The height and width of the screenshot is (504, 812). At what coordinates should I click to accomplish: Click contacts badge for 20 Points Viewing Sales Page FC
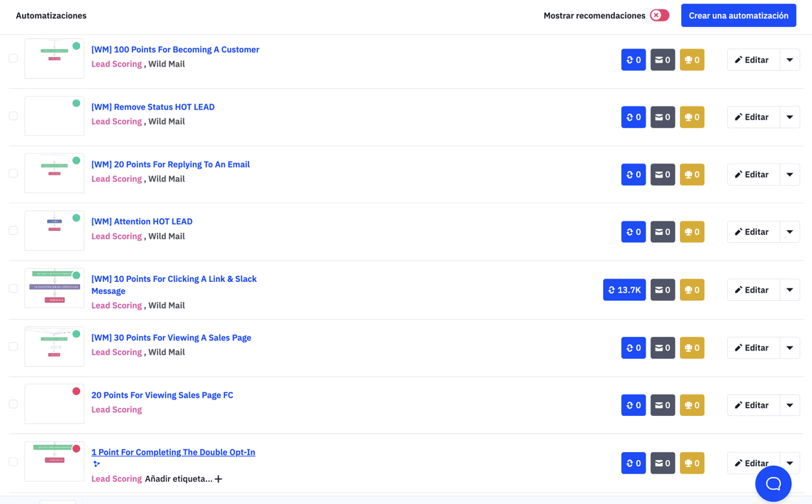tap(634, 405)
